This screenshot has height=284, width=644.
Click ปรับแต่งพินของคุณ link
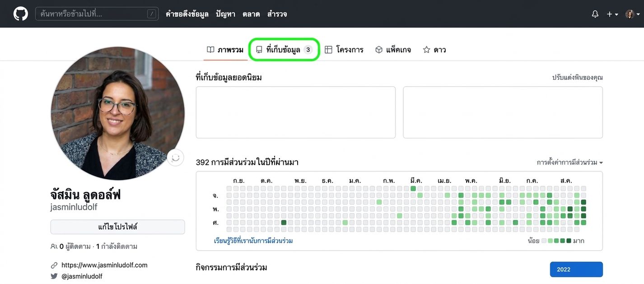[x=578, y=78]
